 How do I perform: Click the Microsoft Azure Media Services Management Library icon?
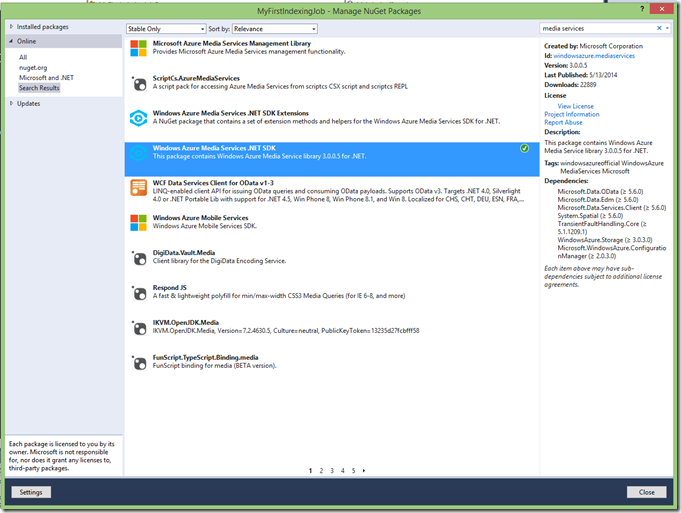pos(139,50)
